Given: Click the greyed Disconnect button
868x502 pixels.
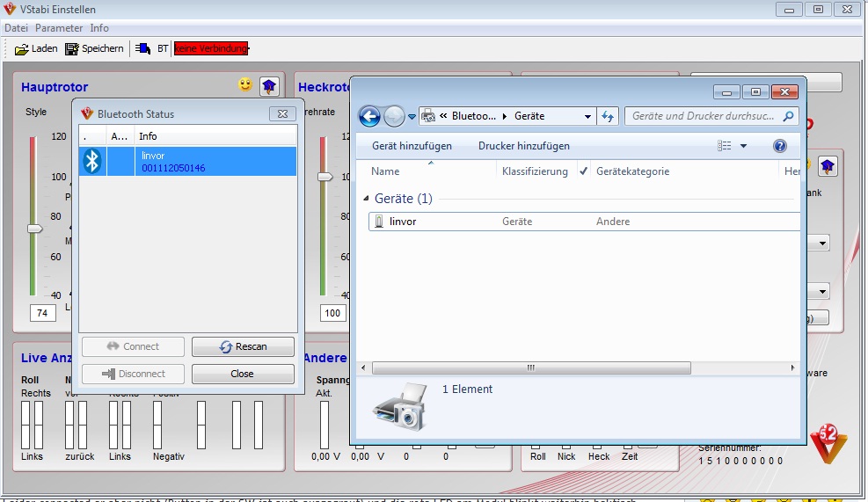Looking at the screenshot, I should 133,374.
